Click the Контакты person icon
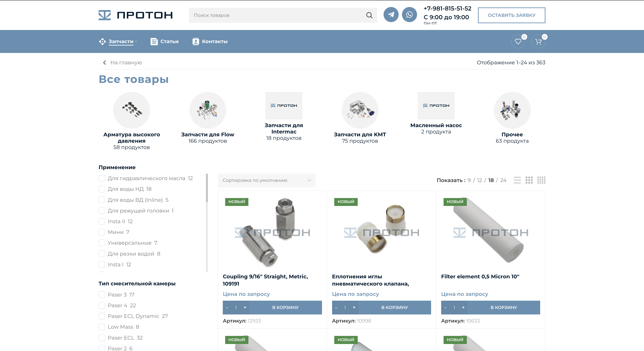Viewport: 644px width, 351px height. (x=195, y=42)
